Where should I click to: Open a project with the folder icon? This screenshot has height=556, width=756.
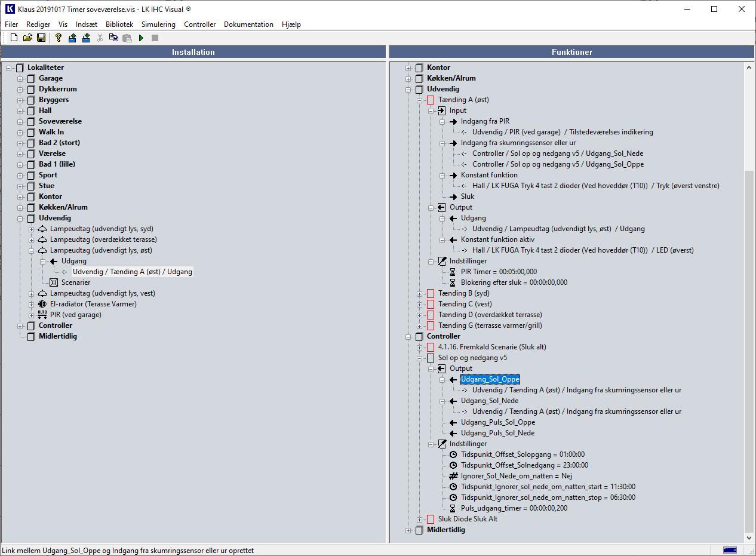[27, 38]
